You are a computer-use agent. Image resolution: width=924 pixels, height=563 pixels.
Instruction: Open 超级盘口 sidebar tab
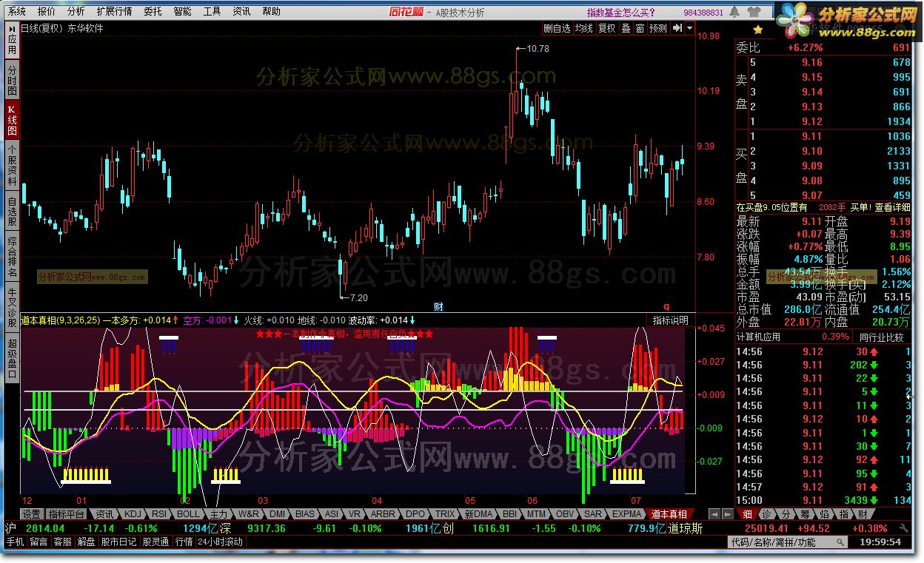tap(12, 358)
